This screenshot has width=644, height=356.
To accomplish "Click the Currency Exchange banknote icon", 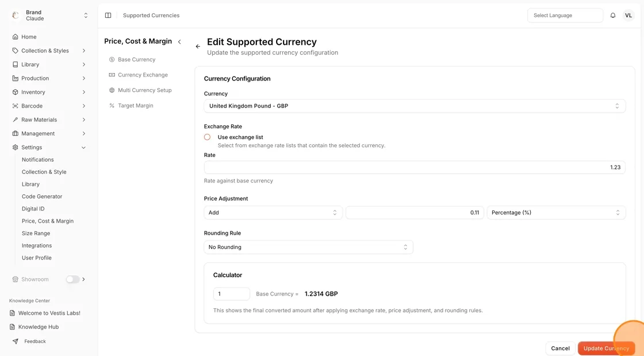I will 112,75.
